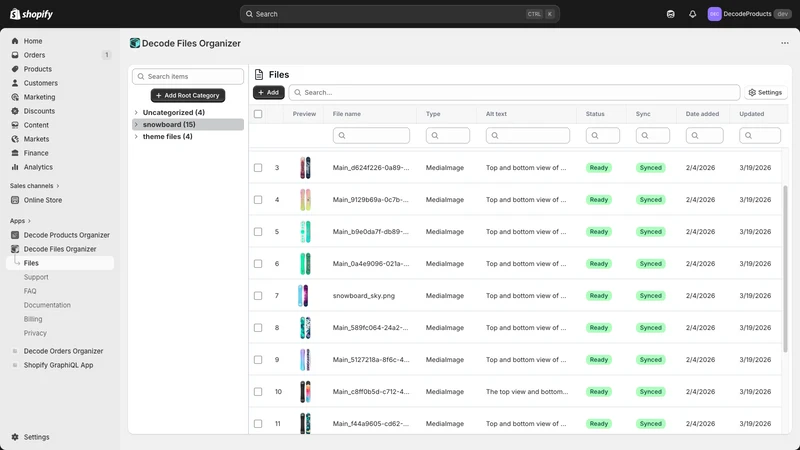Click the Decode Files Organizer sidebar icon
Image resolution: width=800 pixels, height=450 pixels.
click(15, 249)
